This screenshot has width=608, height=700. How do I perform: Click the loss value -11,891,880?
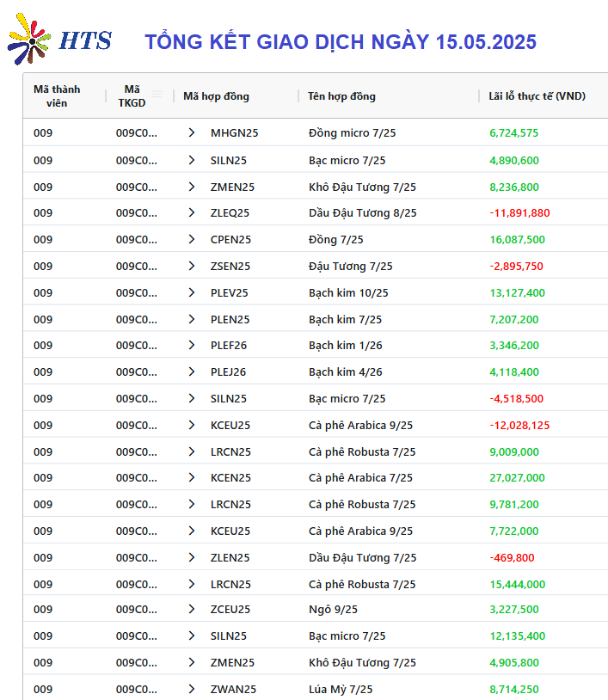(519, 213)
